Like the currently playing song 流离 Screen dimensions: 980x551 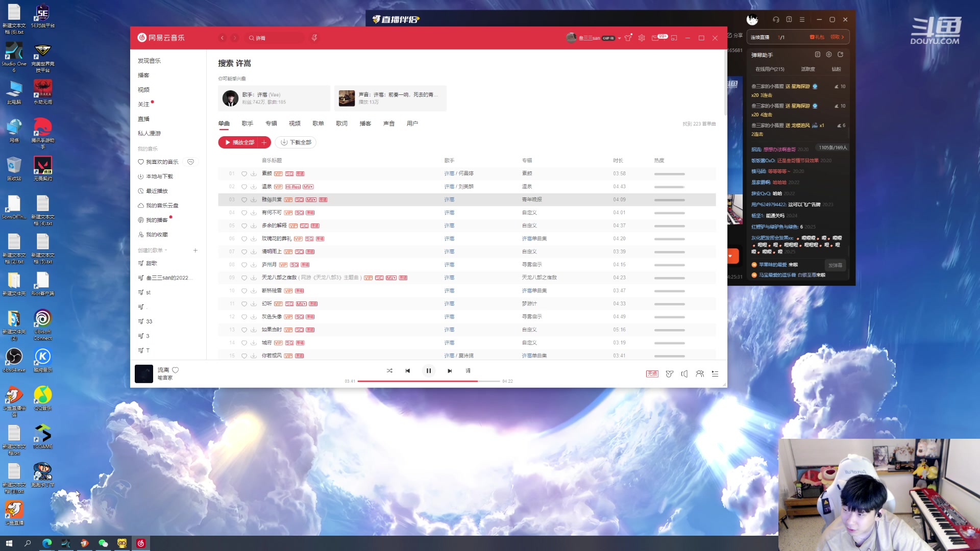click(176, 370)
